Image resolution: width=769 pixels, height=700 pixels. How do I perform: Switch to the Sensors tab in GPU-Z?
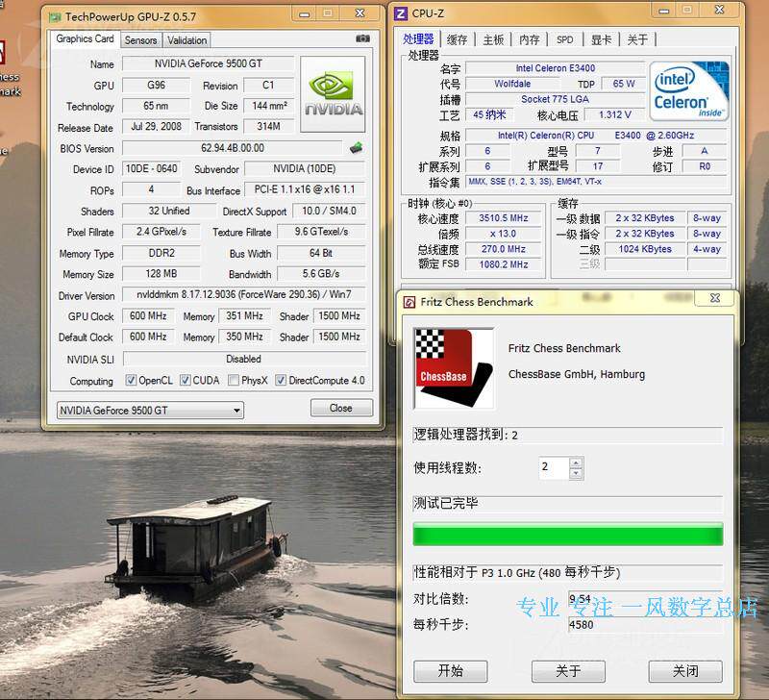click(x=140, y=40)
